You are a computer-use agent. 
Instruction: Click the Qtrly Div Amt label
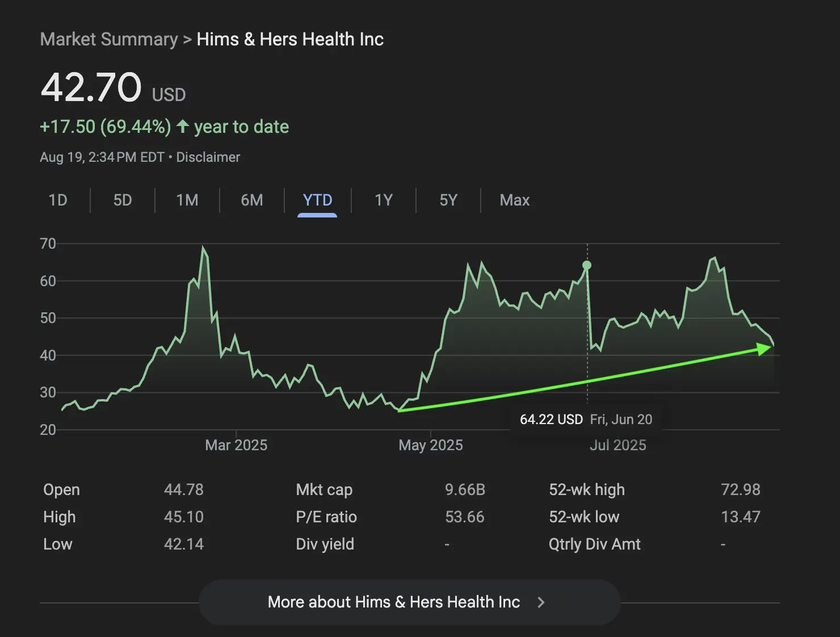click(x=594, y=544)
